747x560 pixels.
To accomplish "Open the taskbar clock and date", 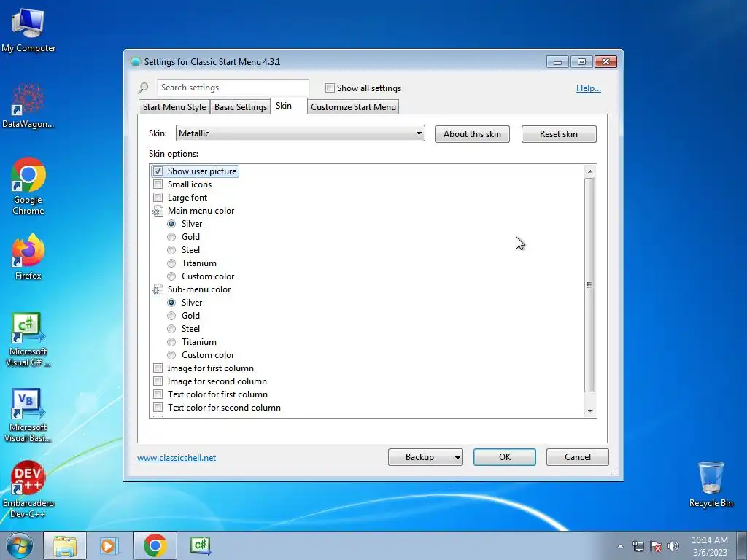I will point(710,546).
